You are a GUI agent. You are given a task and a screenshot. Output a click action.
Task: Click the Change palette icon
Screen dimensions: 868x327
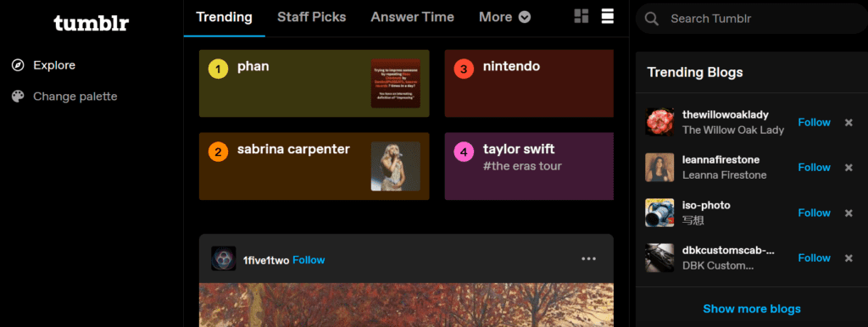tap(18, 97)
